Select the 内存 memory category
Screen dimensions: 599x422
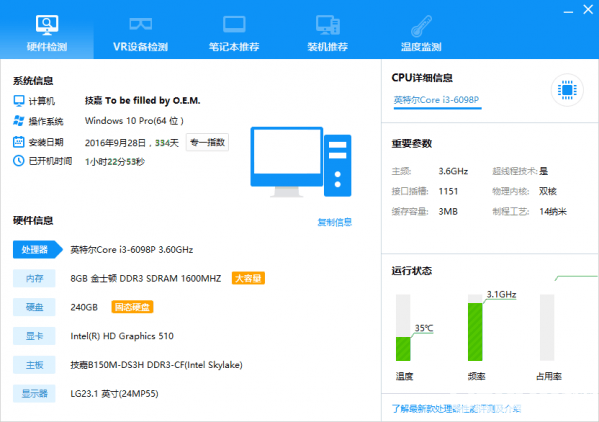(34, 278)
